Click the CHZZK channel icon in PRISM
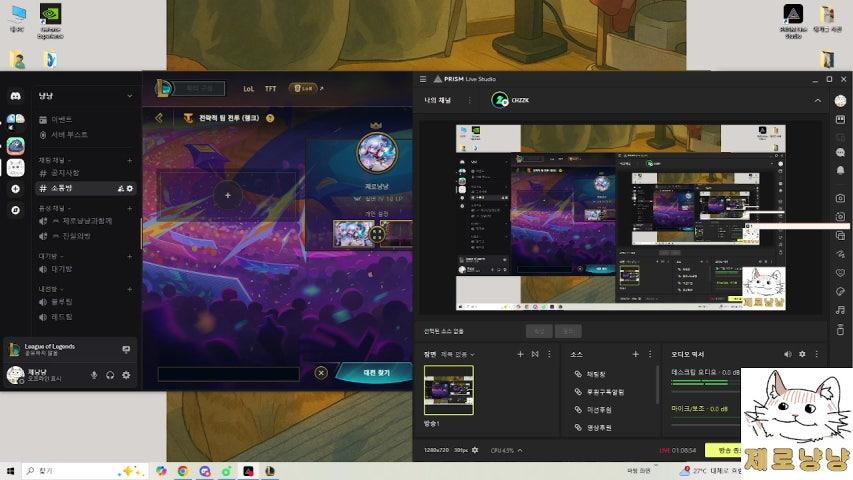853x480 pixels. pos(499,100)
